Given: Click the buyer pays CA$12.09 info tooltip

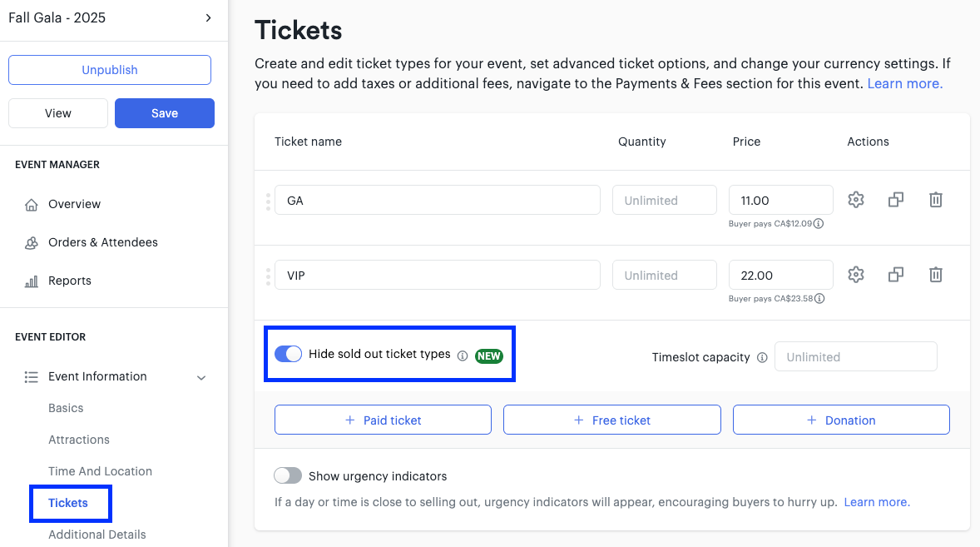Looking at the screenshot, I should pos(819,222).
